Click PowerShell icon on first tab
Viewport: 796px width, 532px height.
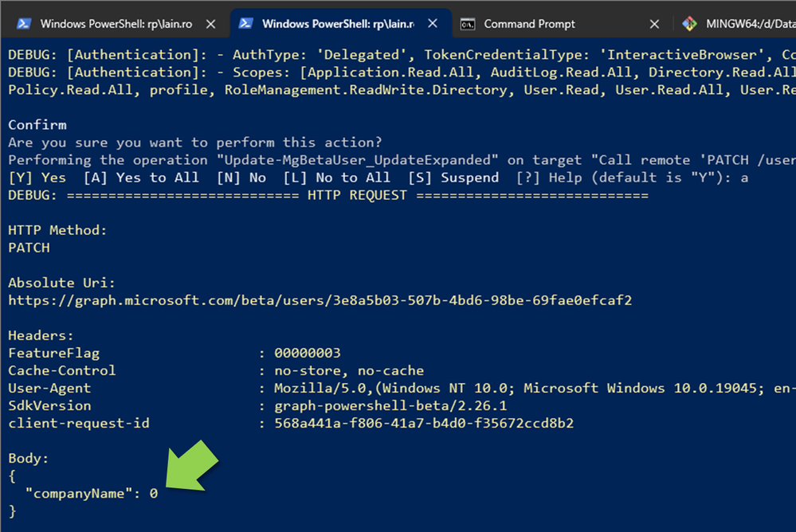point(23,24)
